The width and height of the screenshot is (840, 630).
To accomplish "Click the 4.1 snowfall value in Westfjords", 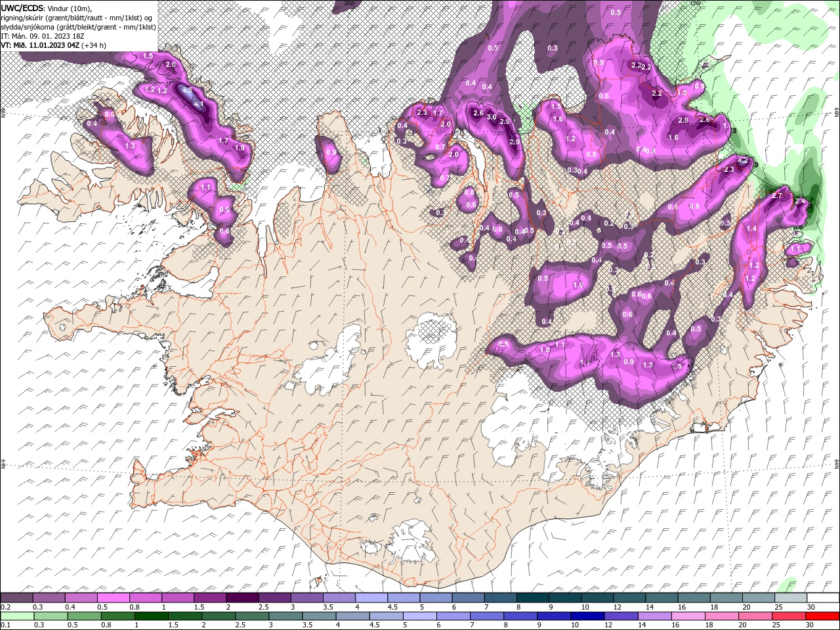I will click(x=198, y=104).
